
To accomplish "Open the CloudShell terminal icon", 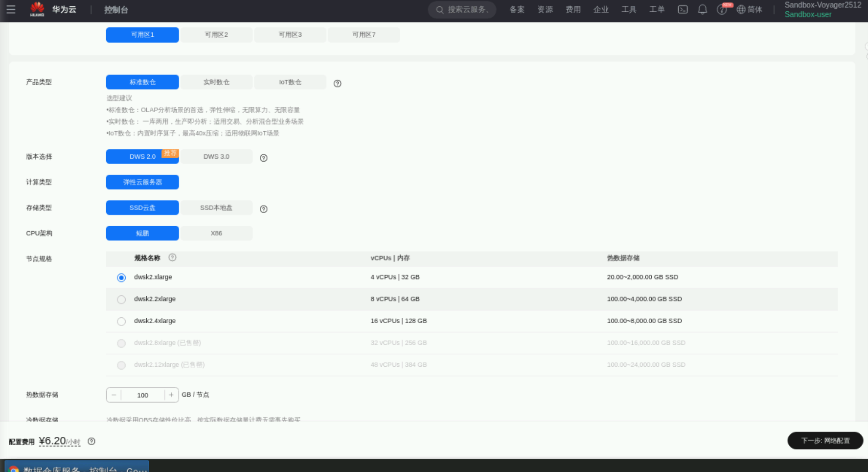I will [x=683, y=9].
